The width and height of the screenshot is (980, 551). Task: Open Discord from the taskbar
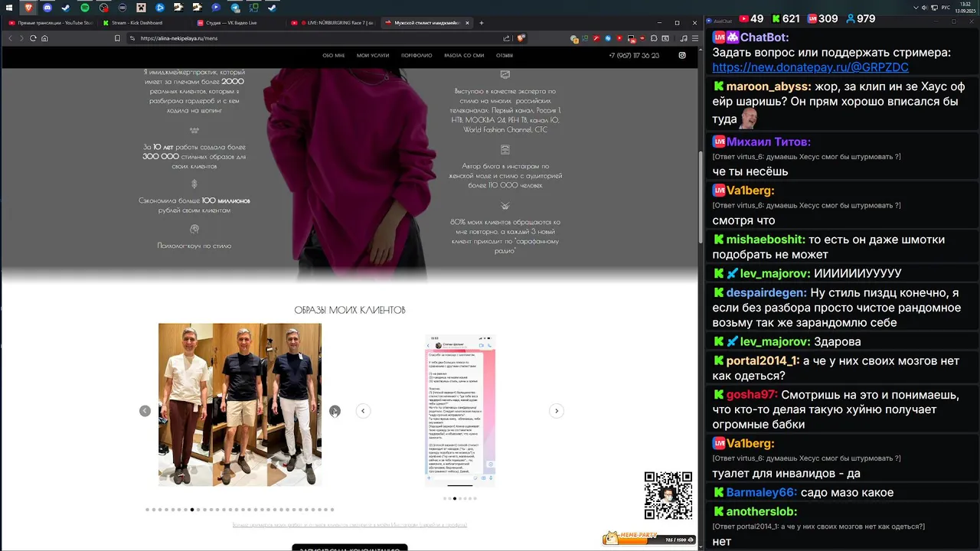click(47, 7)
